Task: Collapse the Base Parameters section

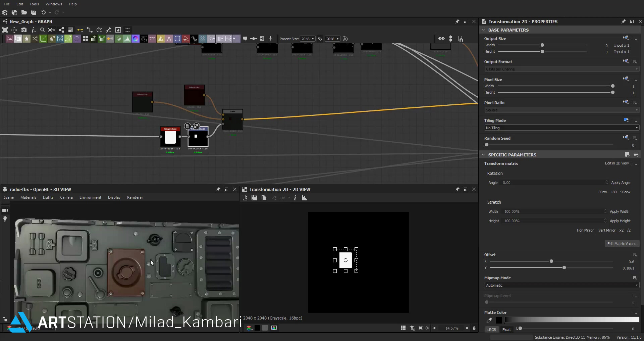Action: [x=483, y=30]
